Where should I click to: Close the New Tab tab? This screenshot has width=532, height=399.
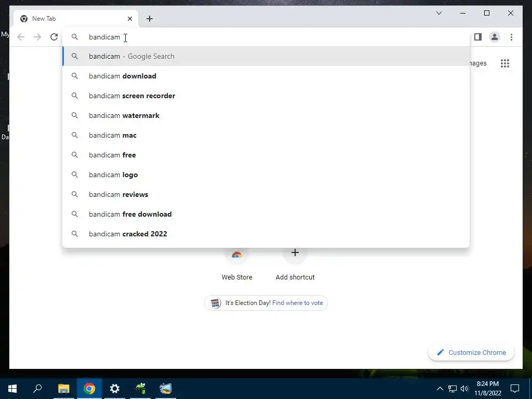point(129,19)
